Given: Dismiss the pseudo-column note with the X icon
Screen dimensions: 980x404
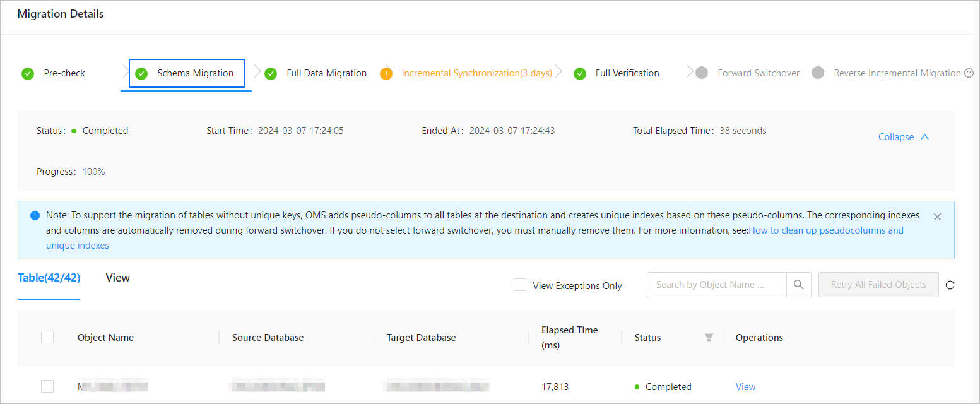Looking at the screenshot, I should tap(937, 217).
